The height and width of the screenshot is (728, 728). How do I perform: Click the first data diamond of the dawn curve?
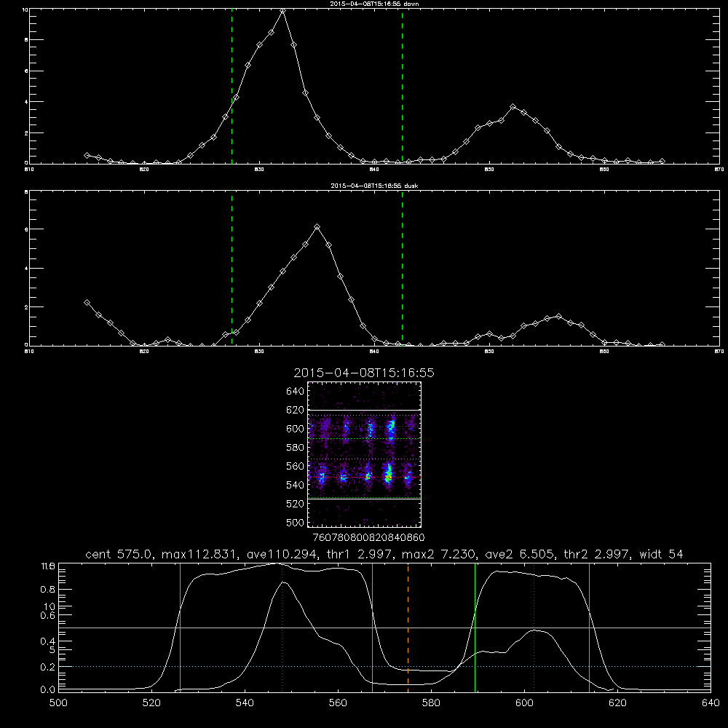(x=87, y=155)
